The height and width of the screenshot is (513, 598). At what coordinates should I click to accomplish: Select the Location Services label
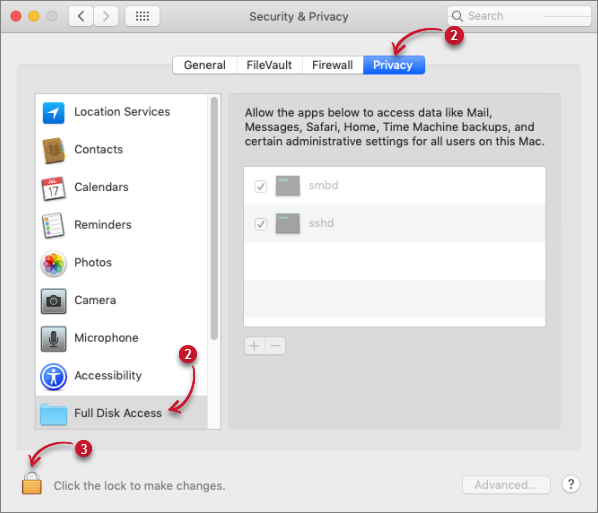[122, 112]
